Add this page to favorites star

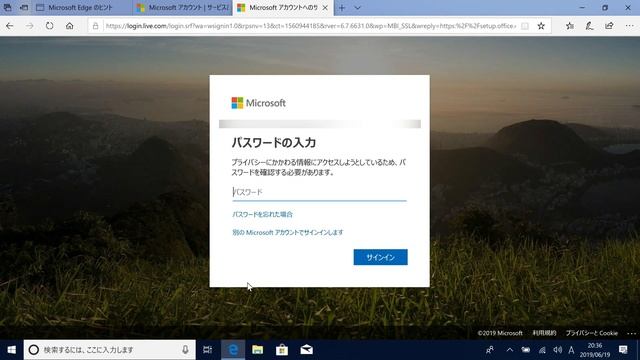click(x=541, y=26)
